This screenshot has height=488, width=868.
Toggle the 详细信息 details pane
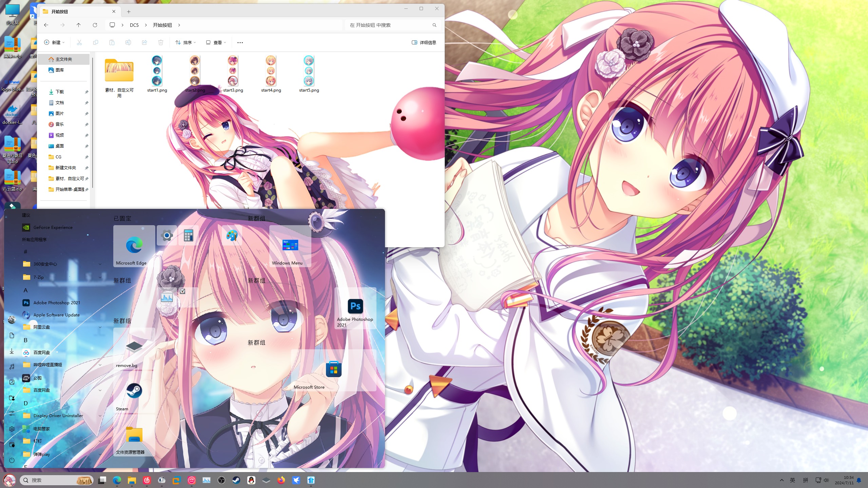(424, 42)
